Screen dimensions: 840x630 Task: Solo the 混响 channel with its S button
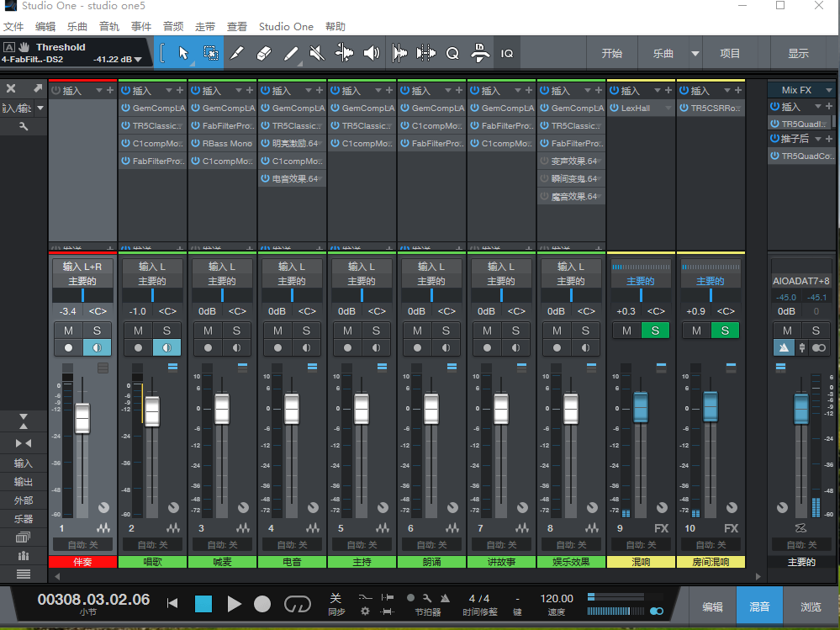click(x=655, y=331)
